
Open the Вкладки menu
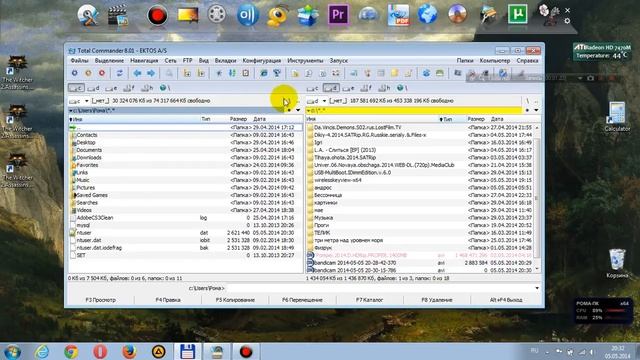(x=225, y=60)
